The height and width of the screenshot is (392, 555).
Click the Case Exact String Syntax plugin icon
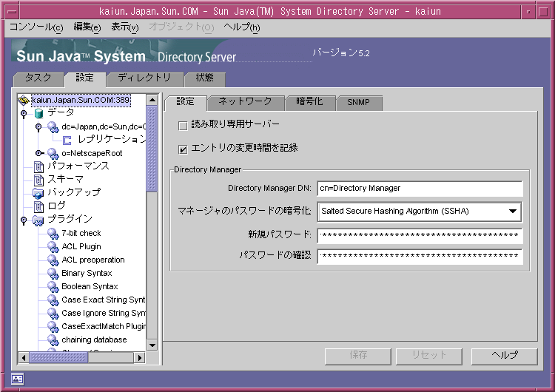[x=53, y=300]
